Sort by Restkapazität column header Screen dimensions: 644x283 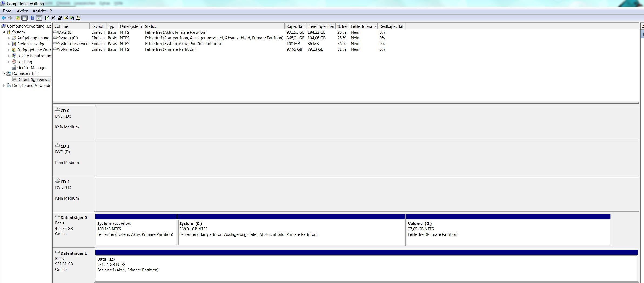(x=391, y=26)
